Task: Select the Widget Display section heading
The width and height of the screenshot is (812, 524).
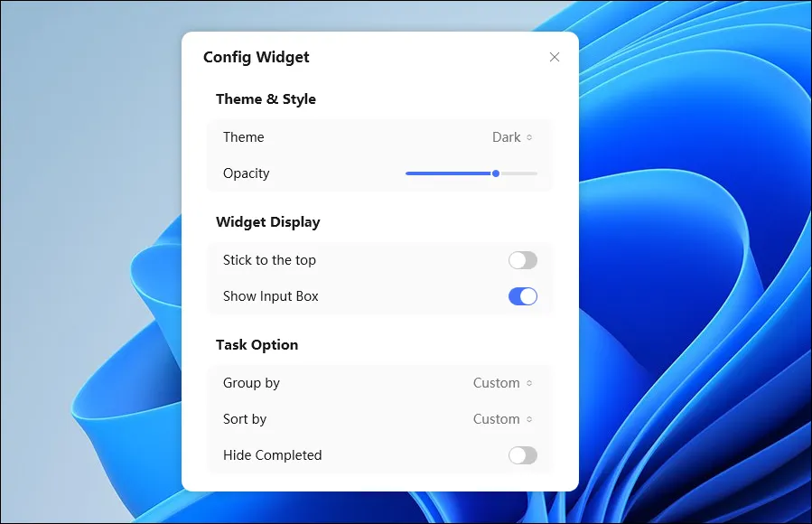Action: point(267,222)
